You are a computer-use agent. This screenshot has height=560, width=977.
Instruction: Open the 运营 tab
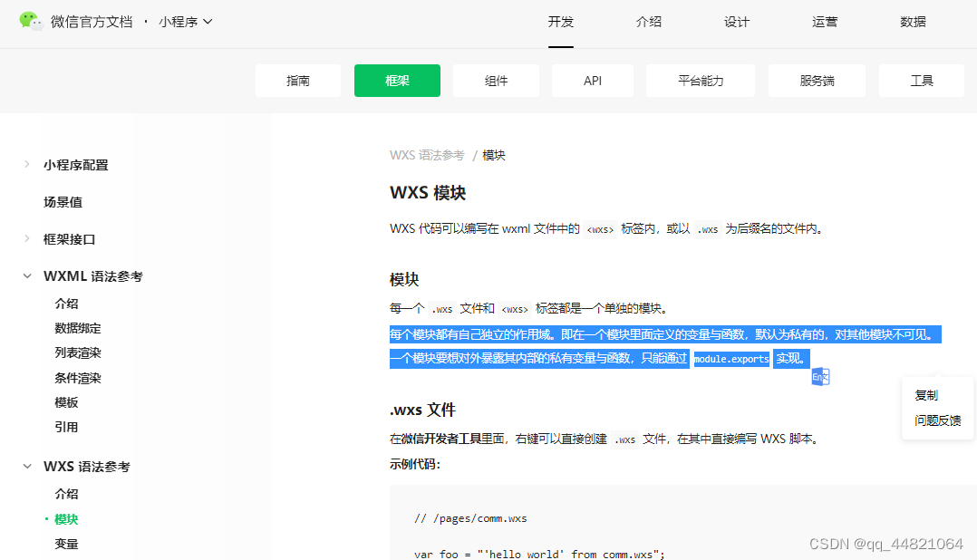click(x=825, y=22)
